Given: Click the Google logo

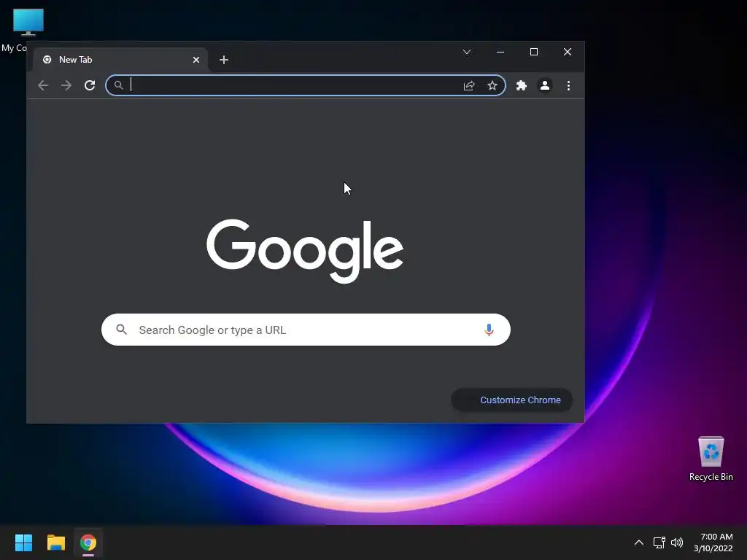Looking at the screenshot, I should (x=305, y=250).
